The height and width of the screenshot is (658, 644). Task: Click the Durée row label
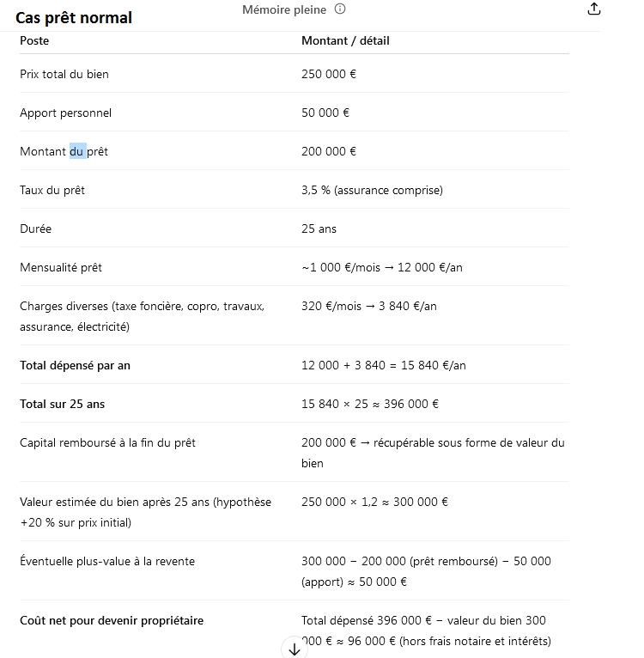tap(36, 228)
